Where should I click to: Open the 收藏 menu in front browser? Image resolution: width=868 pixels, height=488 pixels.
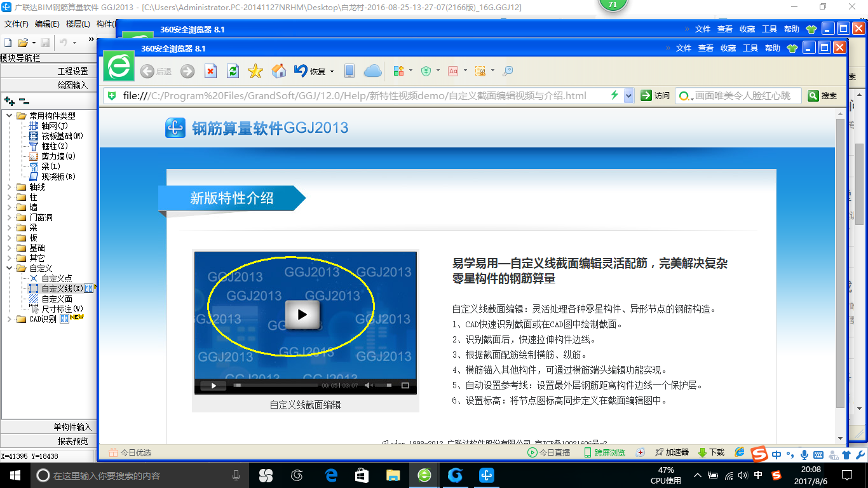728,48
